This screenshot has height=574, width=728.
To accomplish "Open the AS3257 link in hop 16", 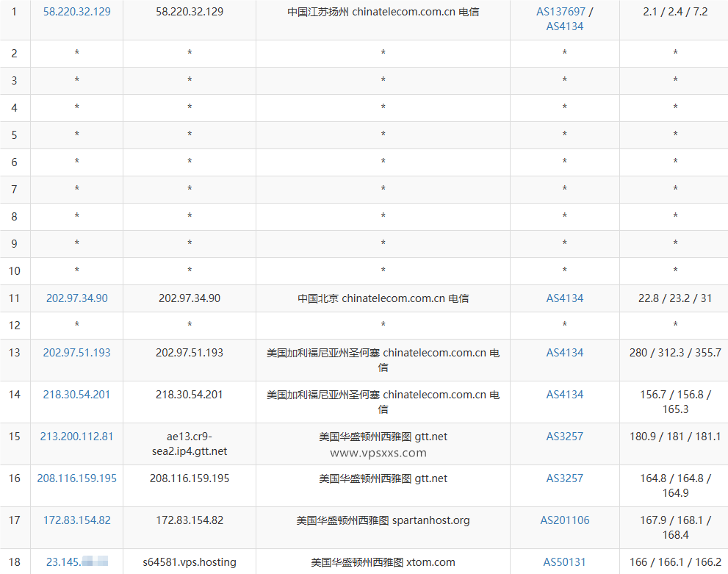I will [565, 478].
